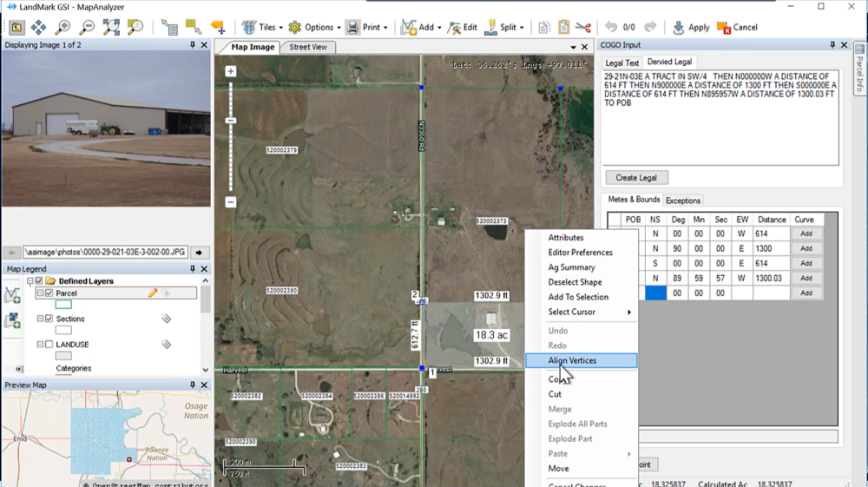This screenshot has height=487, width=868.
Task: Click the Apply button in toolbar
Action: 690,27
